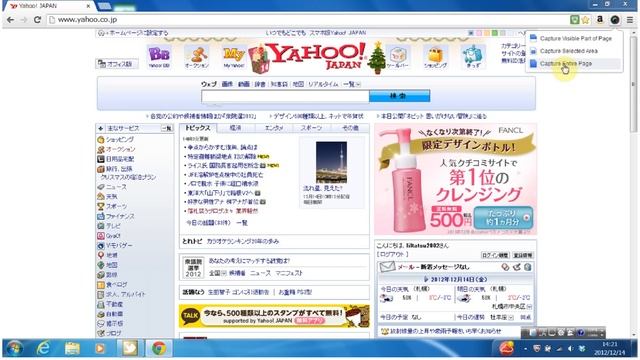Select the ウェブ search tab
640x360 pixels.
[209, 84]
